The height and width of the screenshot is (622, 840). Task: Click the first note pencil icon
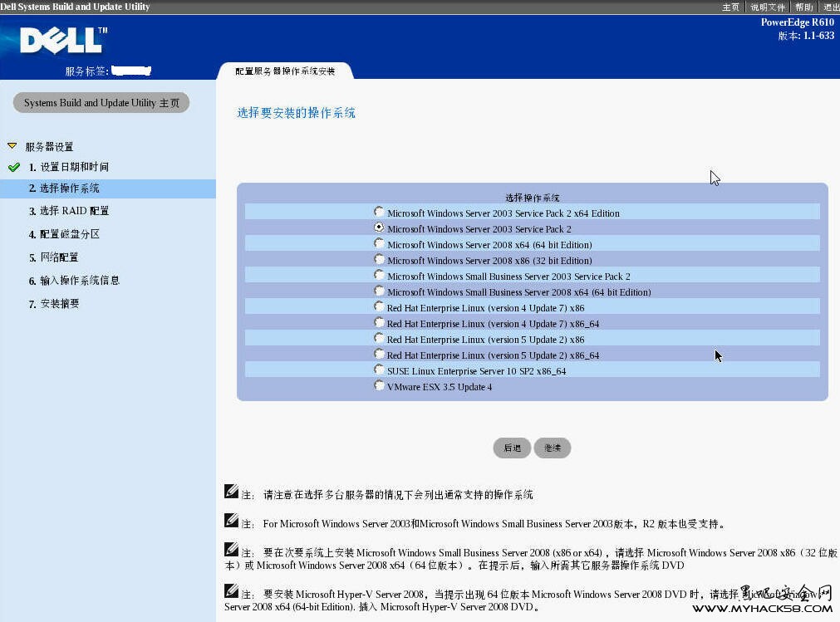(x=232, y=492)
